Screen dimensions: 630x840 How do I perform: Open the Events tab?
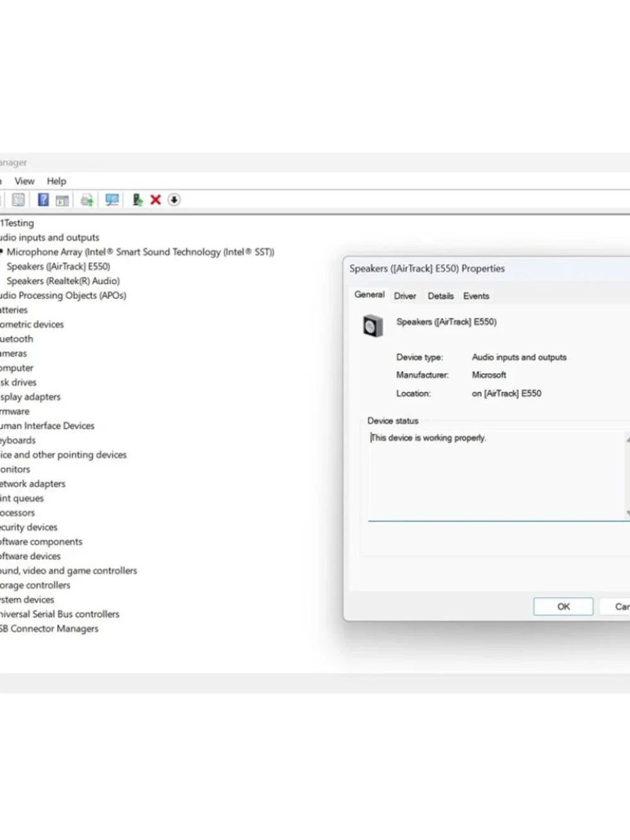click(476, 296)
